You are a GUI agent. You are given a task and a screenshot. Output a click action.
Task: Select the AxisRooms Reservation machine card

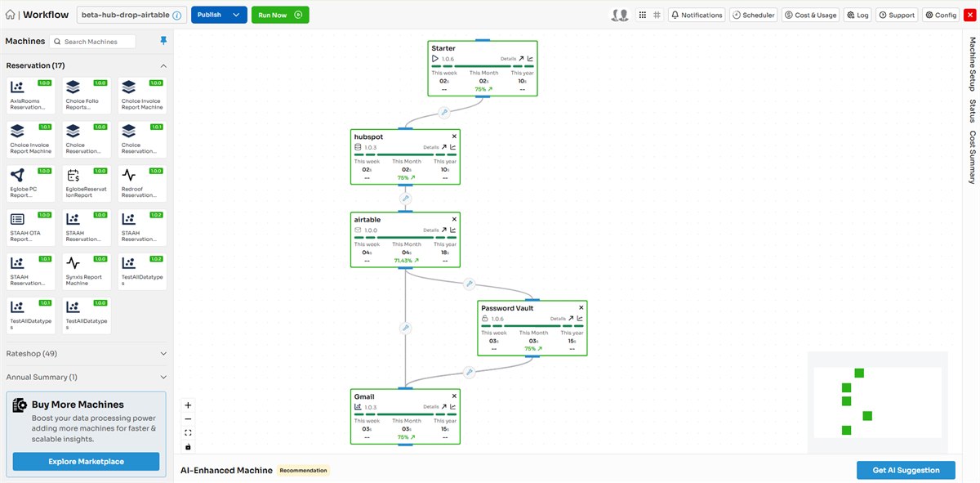pos(31,95)
